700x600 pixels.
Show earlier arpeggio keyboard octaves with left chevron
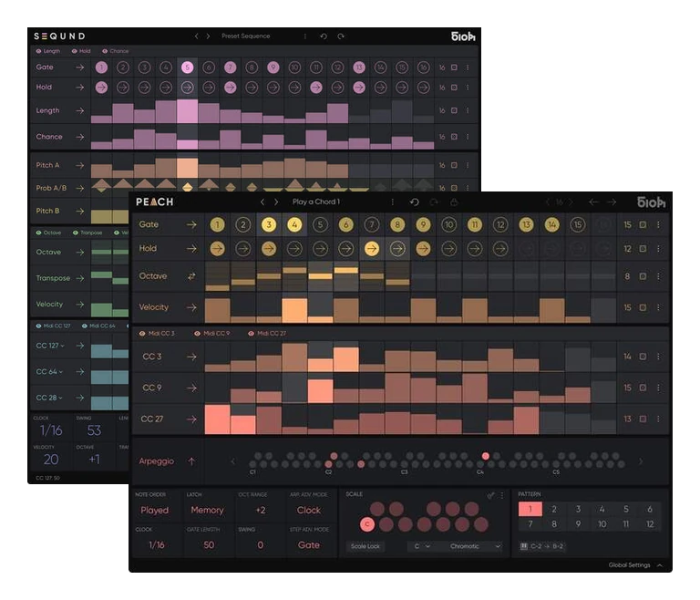(x=232, y=461)
